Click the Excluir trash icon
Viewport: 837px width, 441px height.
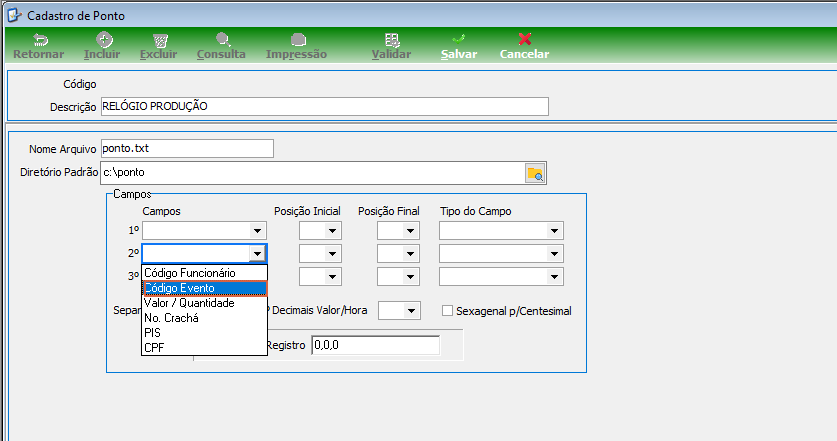[160, 41]
